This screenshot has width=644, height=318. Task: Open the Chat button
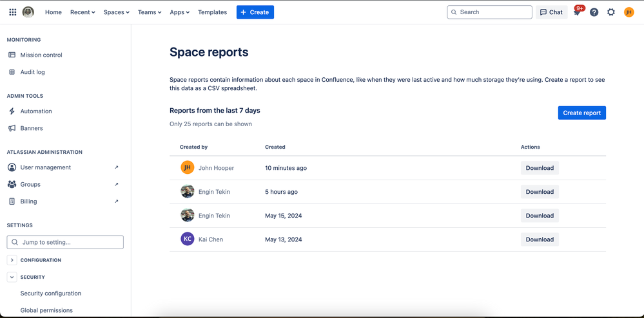click(552, 12)
